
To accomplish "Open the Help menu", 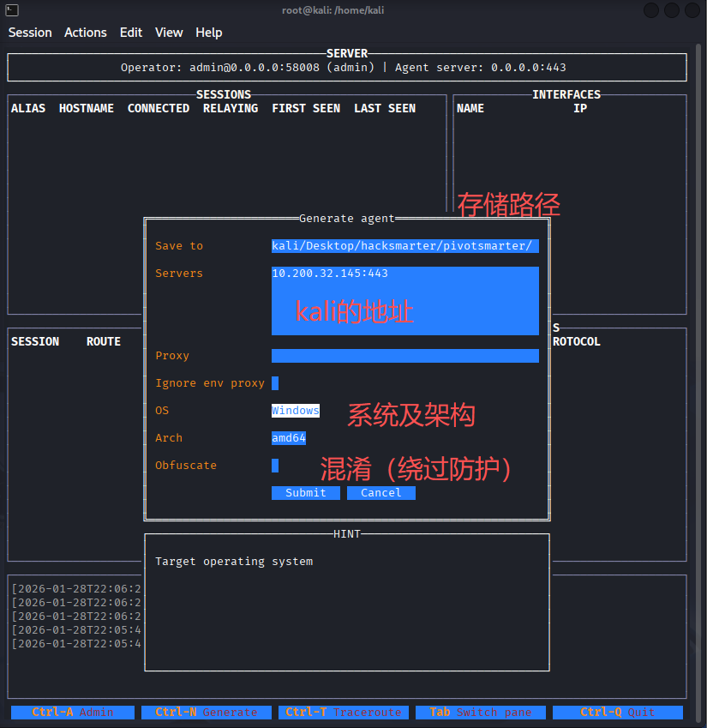I will (x=208, y=33).
